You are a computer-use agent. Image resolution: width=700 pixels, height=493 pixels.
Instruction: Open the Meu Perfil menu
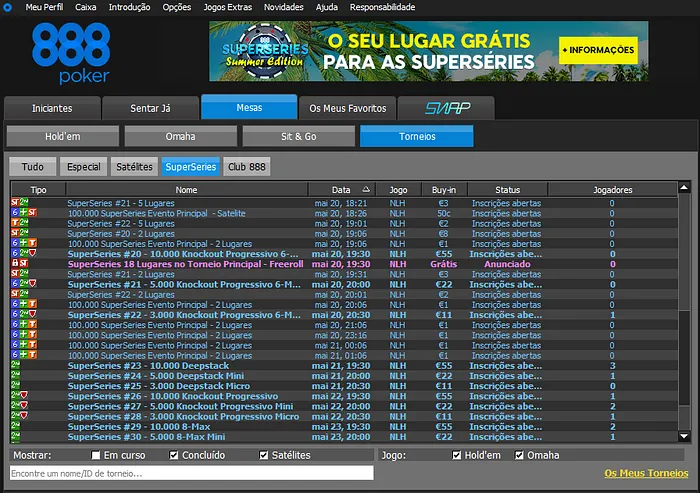(x=44, y=7)
